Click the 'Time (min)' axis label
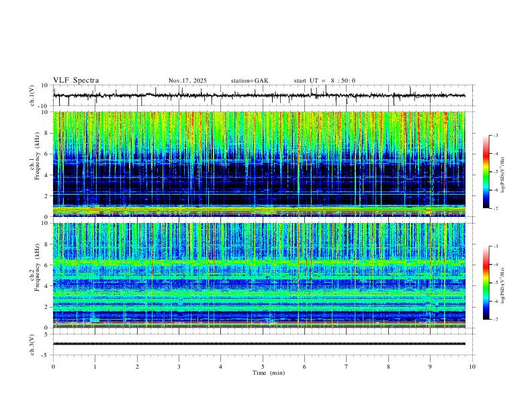This screenshot has height=411, width=532. pyautogui.click(x=269, y=373)
